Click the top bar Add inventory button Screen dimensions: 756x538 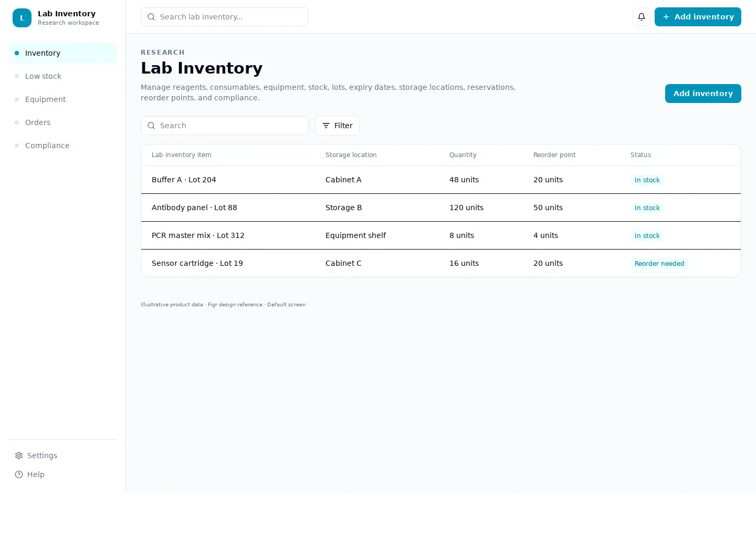coord(698,17)
